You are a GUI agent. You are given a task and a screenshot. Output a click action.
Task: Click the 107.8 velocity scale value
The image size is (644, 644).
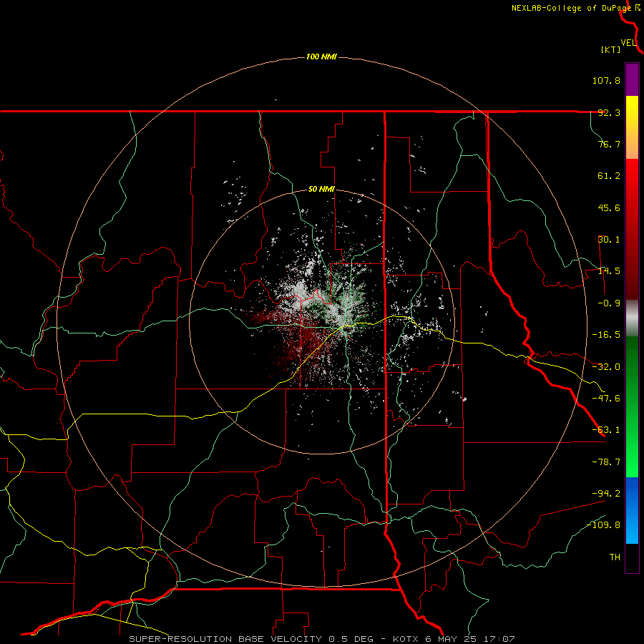606,80
